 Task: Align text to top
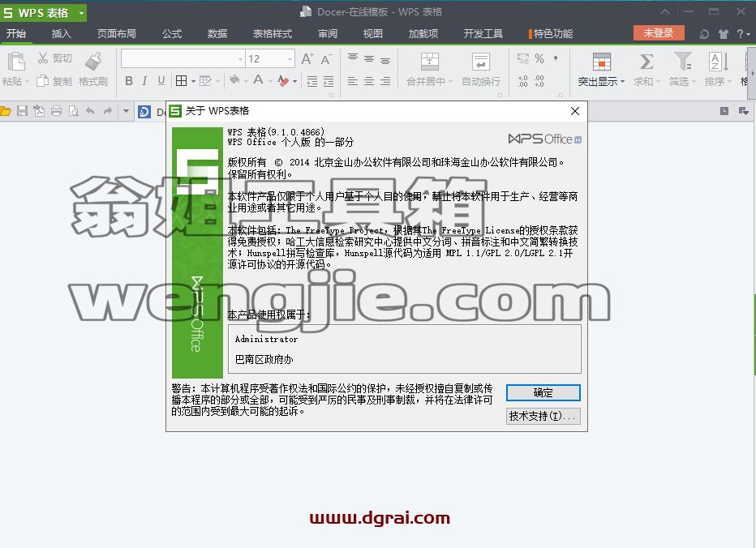353,58
